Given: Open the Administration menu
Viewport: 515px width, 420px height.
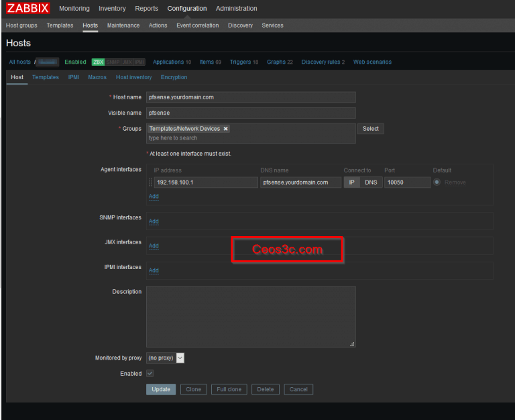Looking at the screenshot, I should 237,9.
